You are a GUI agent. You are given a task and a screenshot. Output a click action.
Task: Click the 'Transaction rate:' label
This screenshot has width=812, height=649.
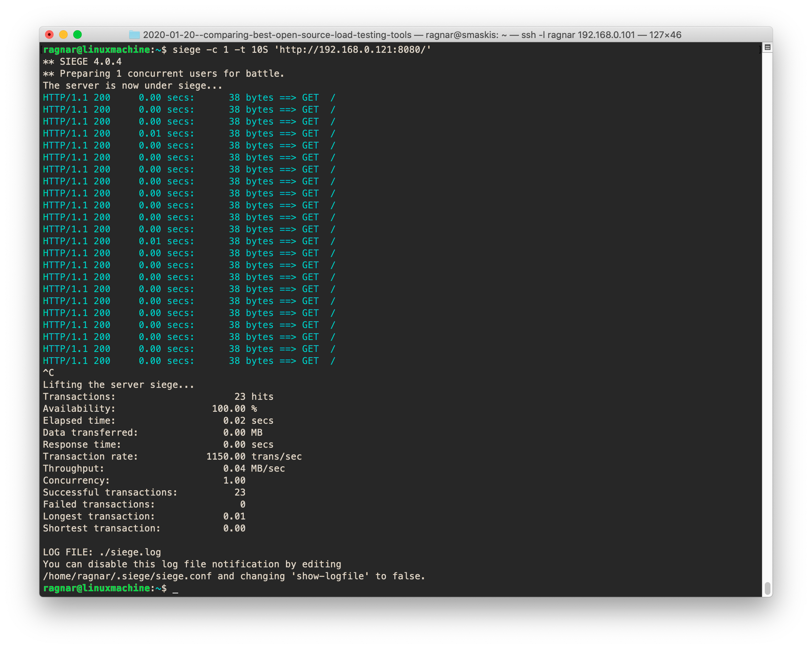(90, 456)
